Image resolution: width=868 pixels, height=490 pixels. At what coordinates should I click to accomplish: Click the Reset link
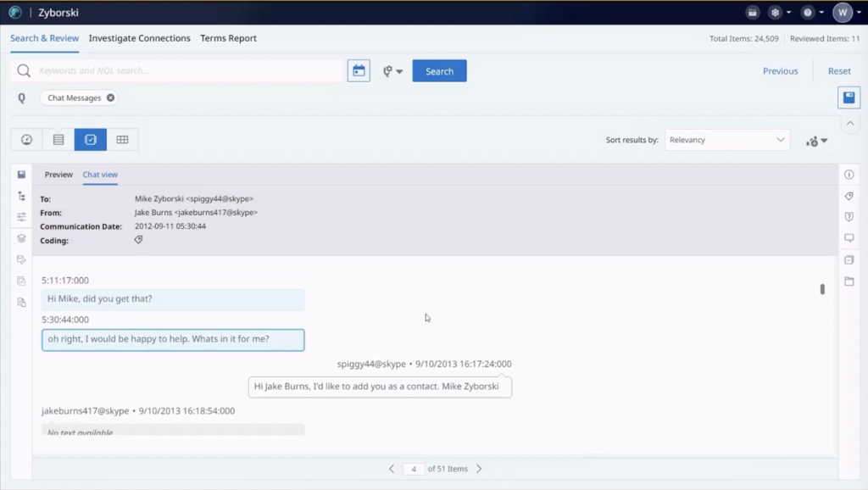click(839, 71)
